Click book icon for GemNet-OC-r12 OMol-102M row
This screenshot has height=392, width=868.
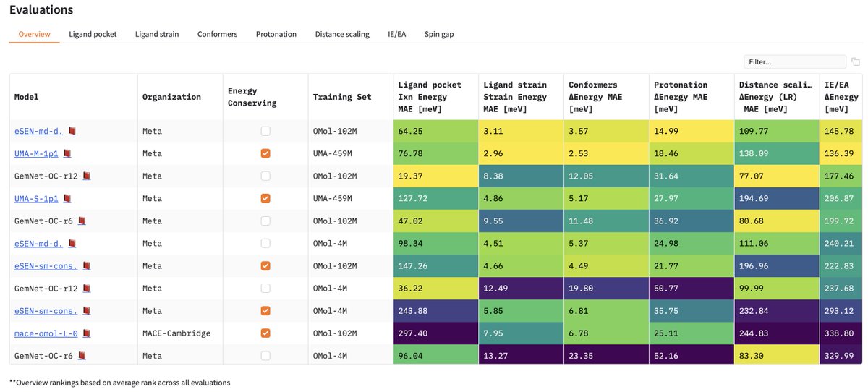pyautogui.click(x=87, y=176)
